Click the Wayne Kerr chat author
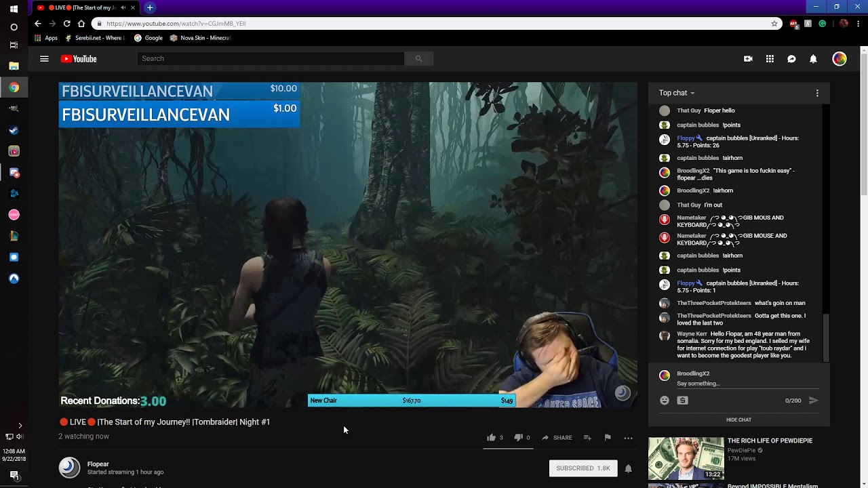868x488 pixels. [692, 334]
